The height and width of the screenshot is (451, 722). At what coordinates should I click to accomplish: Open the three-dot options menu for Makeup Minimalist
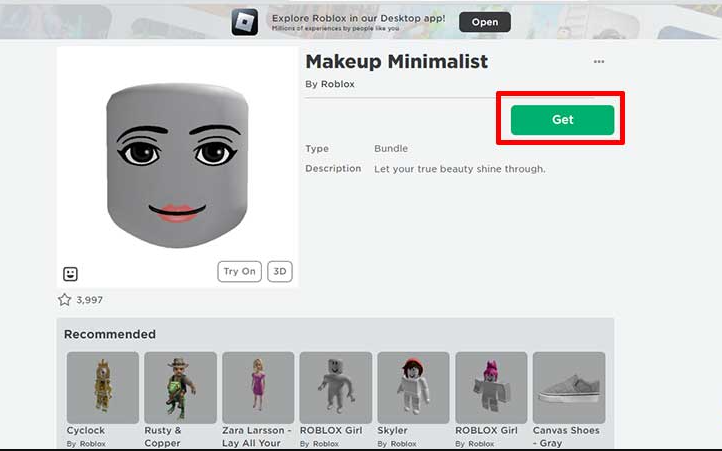point(599,61)
